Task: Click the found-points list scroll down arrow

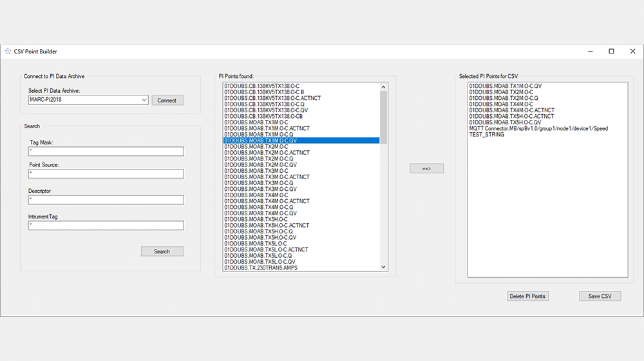Action: pos(383,267)
